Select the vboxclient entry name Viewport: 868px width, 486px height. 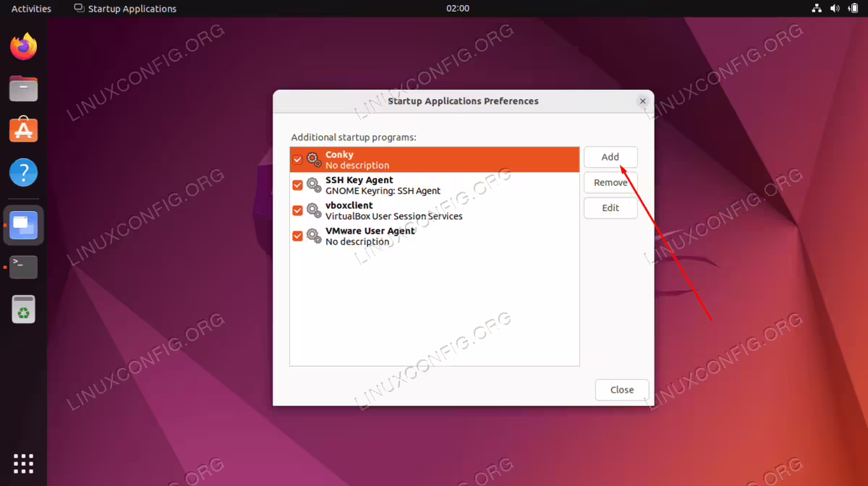(349, 205)
